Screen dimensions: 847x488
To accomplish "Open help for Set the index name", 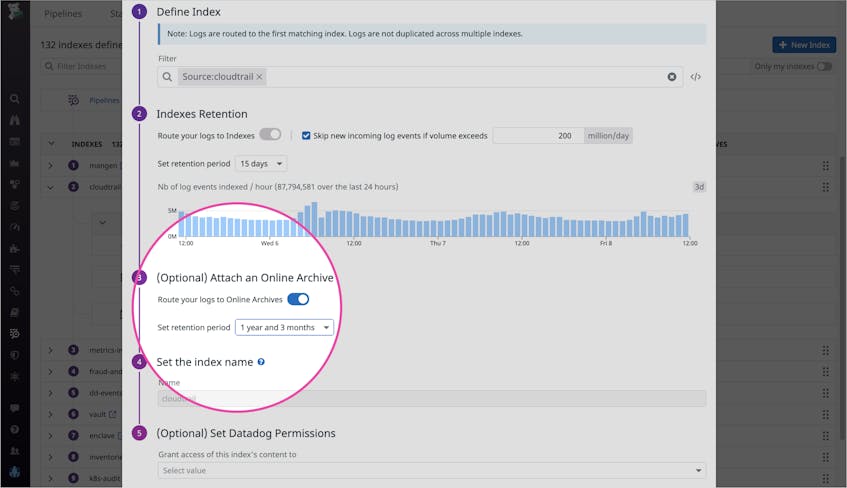I will [x=261, y=362].
